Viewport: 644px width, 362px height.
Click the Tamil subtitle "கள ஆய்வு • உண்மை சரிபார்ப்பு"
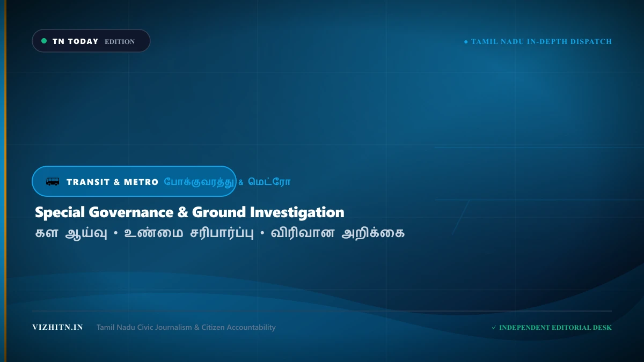(144, 233)
